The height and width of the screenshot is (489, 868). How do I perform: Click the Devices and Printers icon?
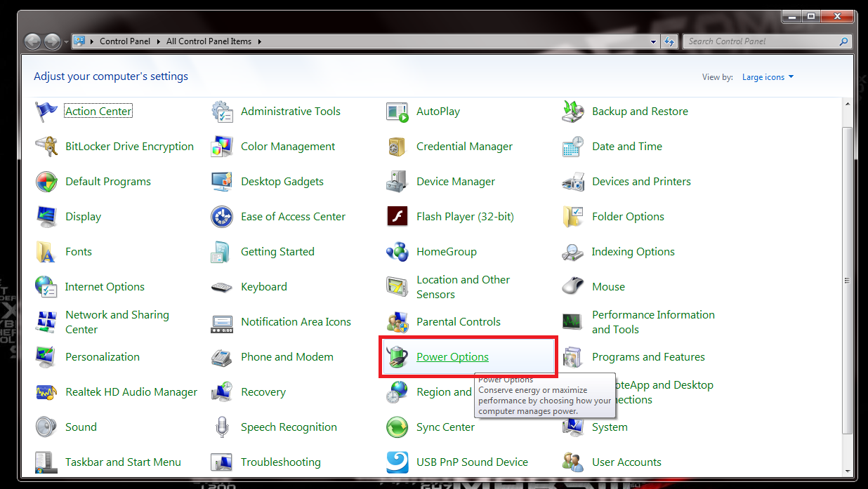pyautogui.click(x=573, y=182)
